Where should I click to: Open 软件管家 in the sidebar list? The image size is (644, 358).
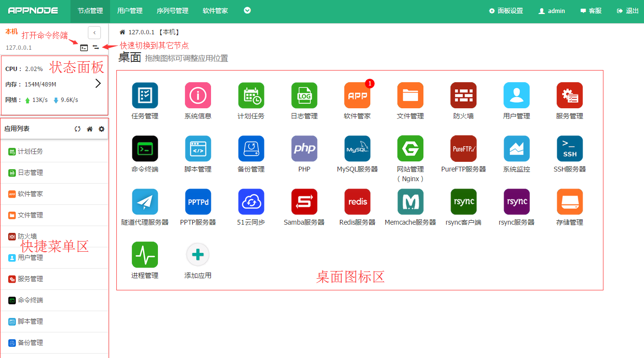pos(54,194)
